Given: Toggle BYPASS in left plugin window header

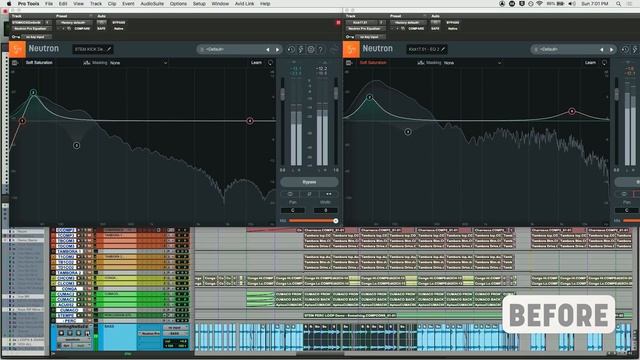Looking at the screenshot, I should pos(119,22).
